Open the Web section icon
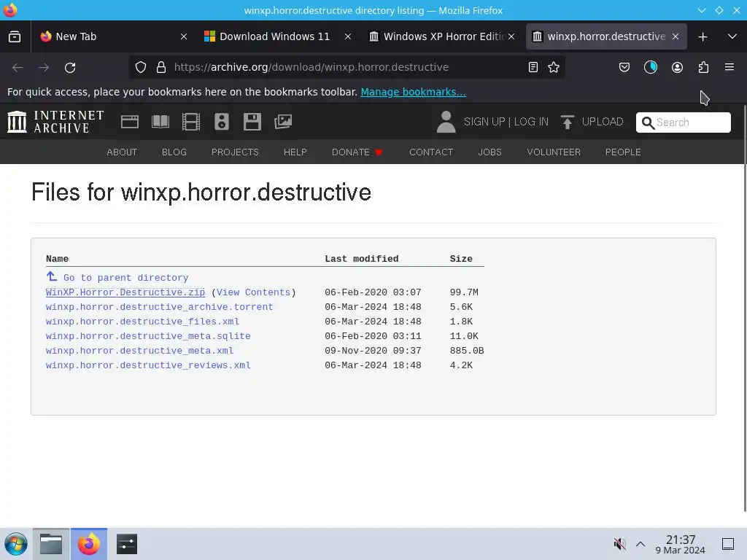The image size is (747, 560). (130, 122)
